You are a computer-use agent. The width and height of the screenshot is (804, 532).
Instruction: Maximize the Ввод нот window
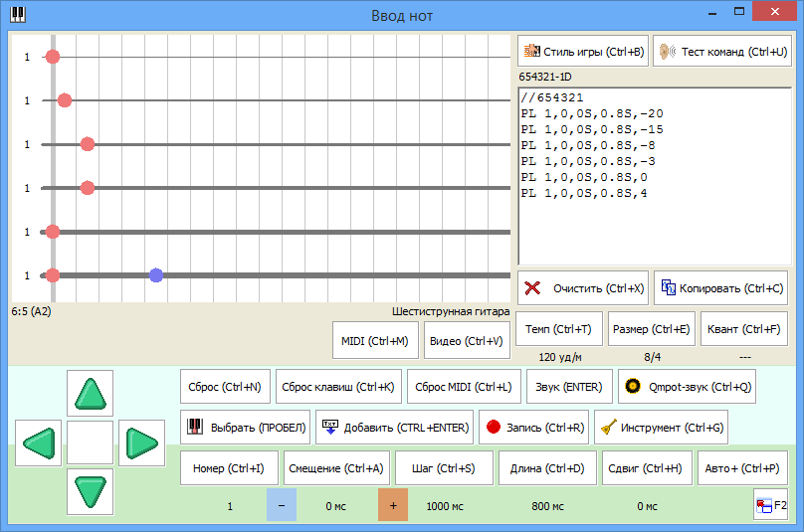[x=739, y=11]
